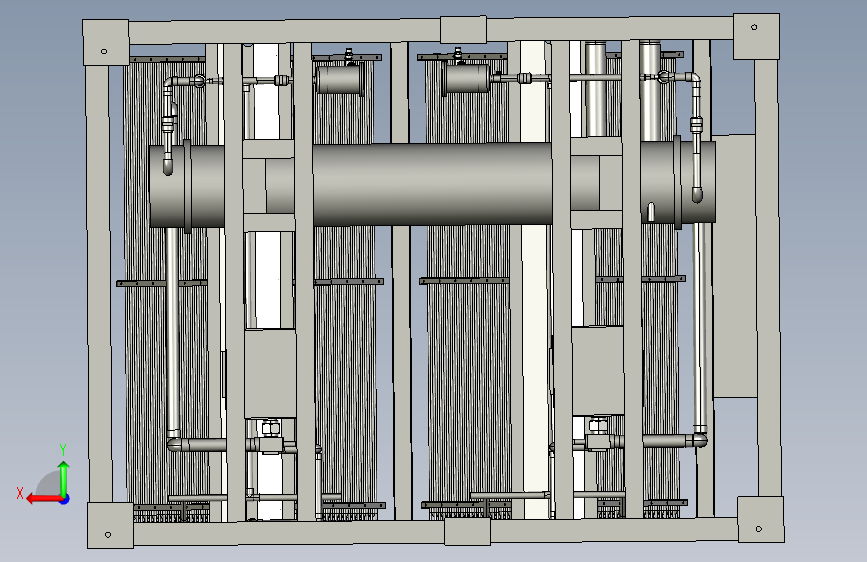Viewport: 867px width, 562px height.
Task: Click the green "Y" axis label
Action: [x=63, y=450]
